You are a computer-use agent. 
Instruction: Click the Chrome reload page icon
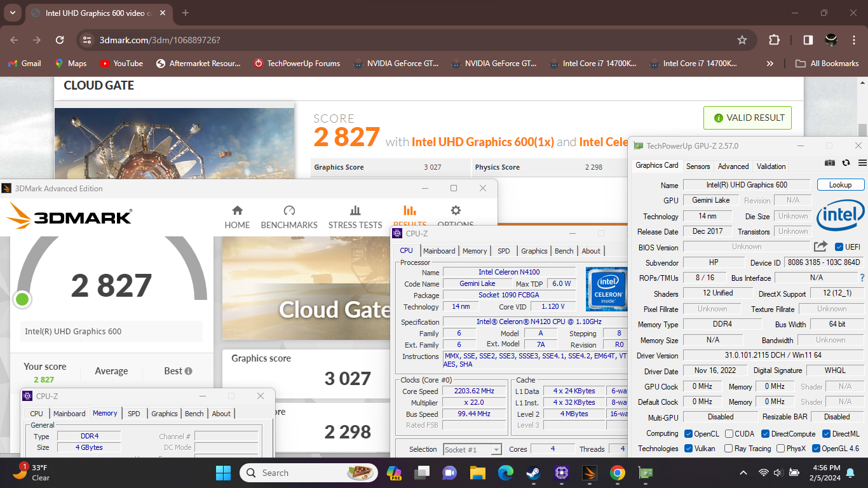pos(60,40)
